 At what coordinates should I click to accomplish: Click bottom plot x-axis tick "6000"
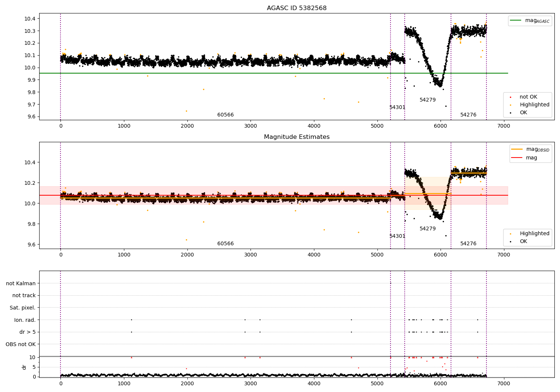tap(441, 384)
